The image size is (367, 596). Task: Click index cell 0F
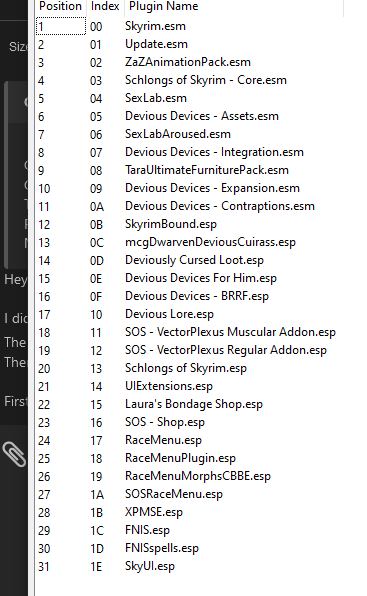pyautogui.click(x=96, y=297)
